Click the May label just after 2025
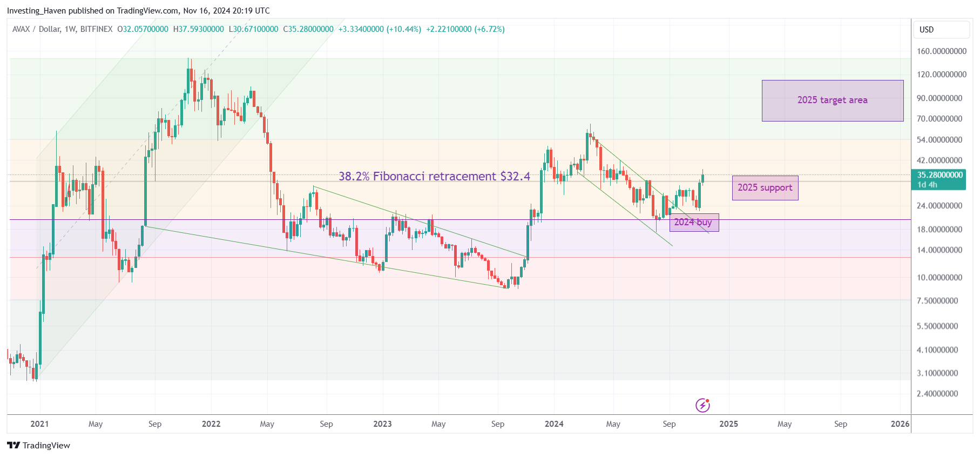 (x=785, y=424)
